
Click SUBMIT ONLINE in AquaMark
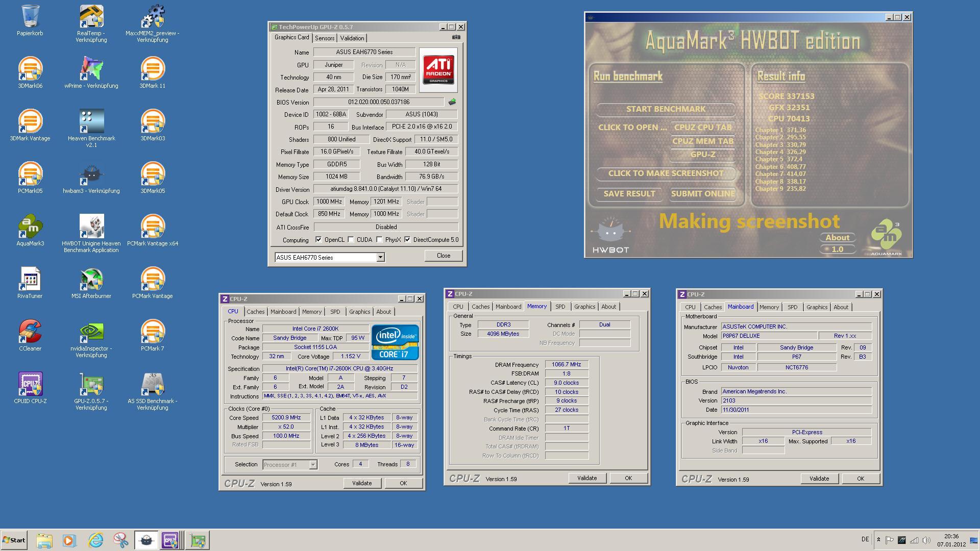point(703,194)
